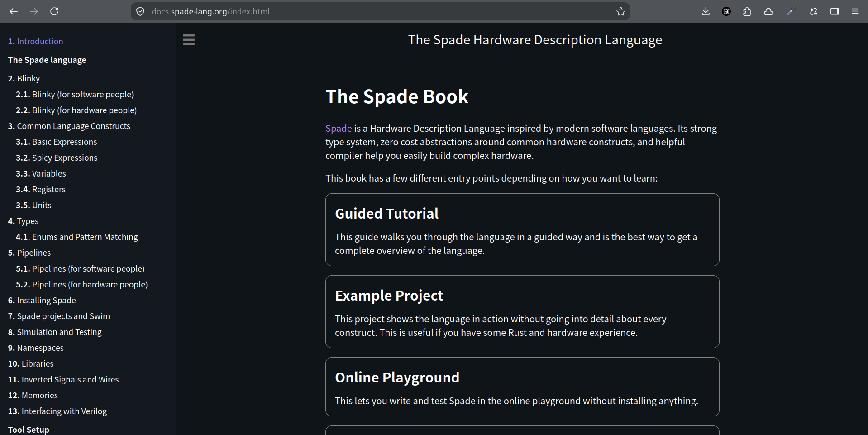Image resolution: width=868 pixels, height=435 pixels.
Task: Open 4. Types chapter
Action: [x=23, y=221]
